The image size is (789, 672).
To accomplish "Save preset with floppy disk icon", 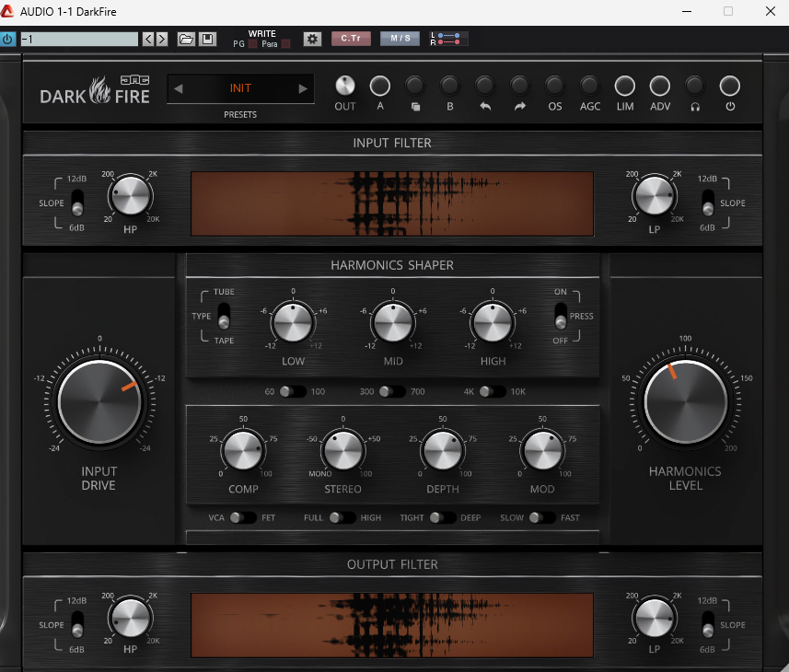I will pyautogui.click(x=207, y=39).
